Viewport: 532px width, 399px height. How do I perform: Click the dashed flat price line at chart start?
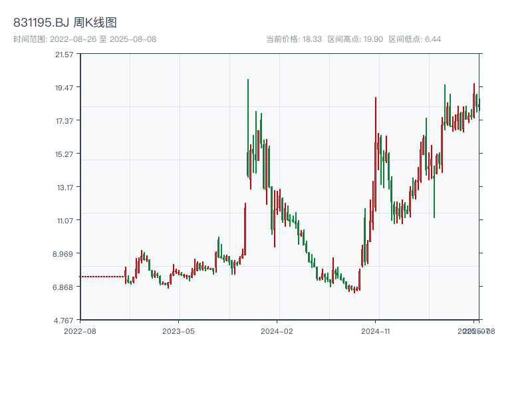click(x=100, y=277)
